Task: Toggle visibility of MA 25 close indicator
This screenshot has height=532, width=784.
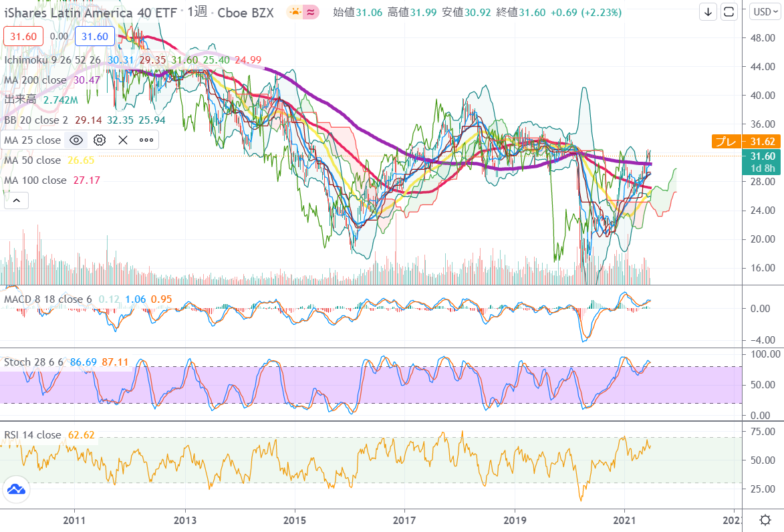Action: 76,140
